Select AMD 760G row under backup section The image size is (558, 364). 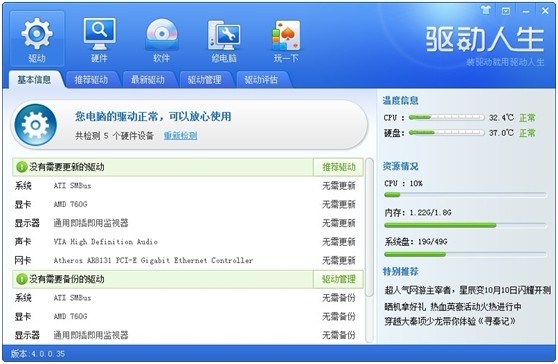[x=188, y=316]
